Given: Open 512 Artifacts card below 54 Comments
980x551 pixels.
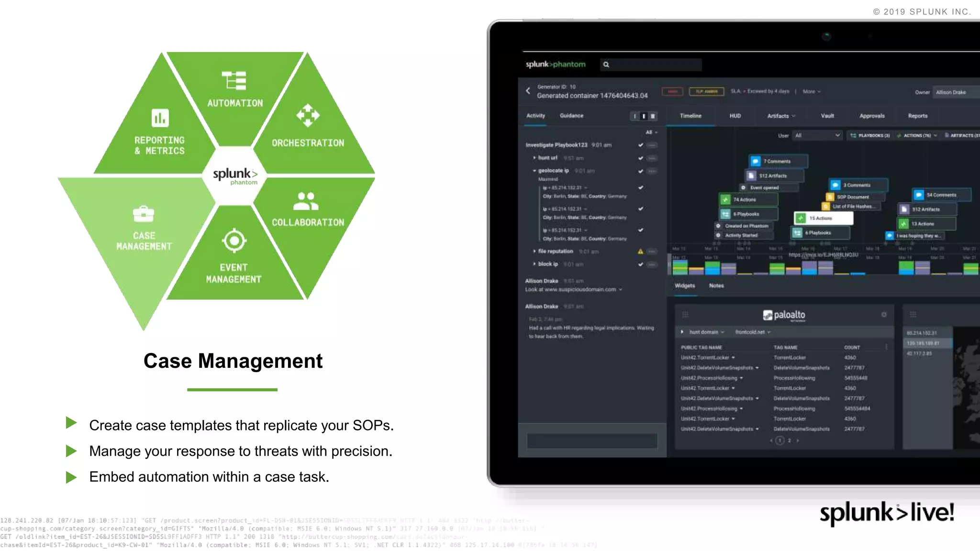Looking at the screenshot, I should click(927, 209).
